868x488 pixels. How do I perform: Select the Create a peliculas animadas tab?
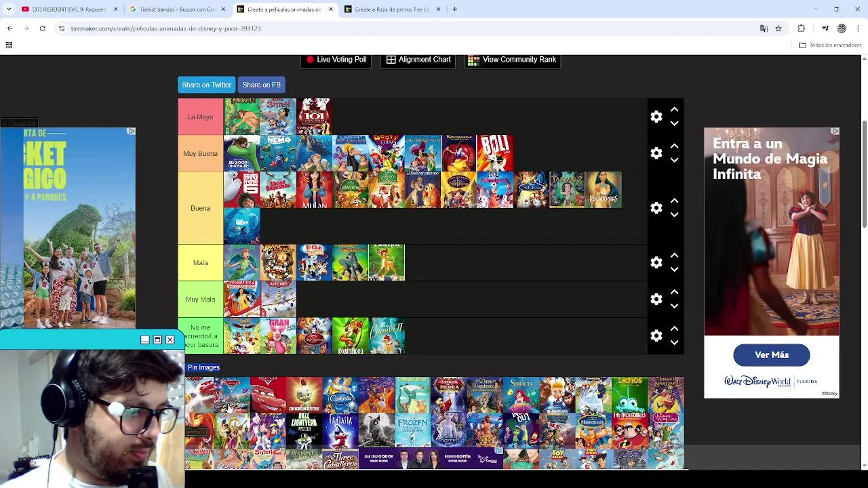[x=283, y=9]
